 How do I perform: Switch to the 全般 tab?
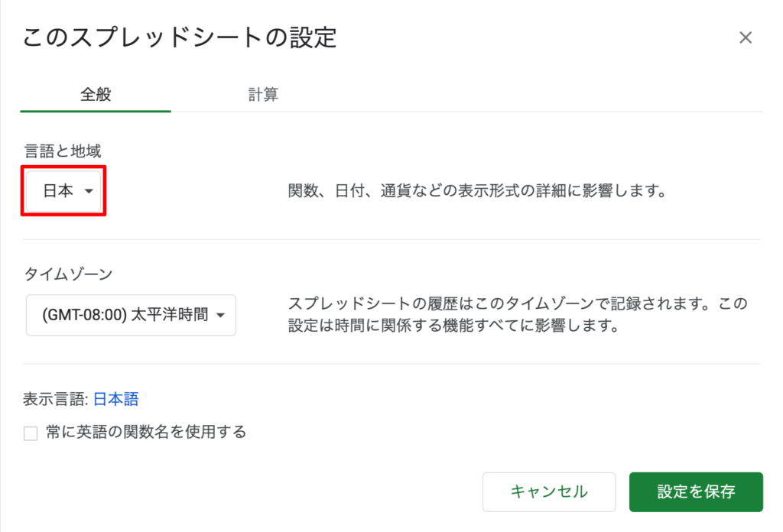pos(96,94)
